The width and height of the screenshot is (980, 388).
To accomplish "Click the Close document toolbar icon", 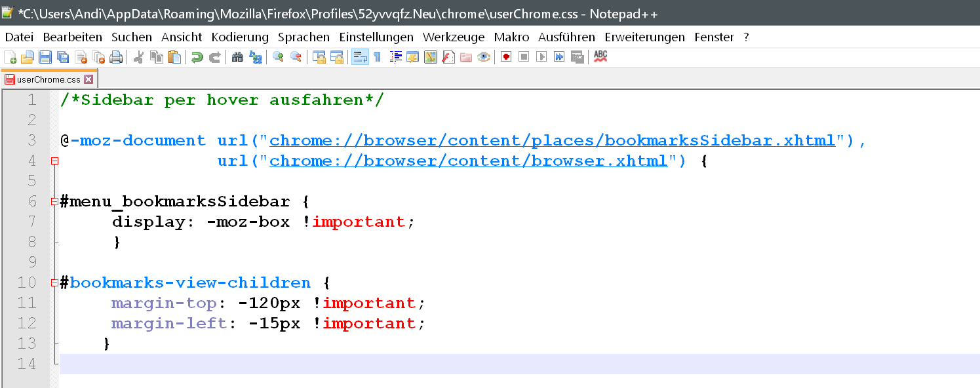I will point(80,57).
